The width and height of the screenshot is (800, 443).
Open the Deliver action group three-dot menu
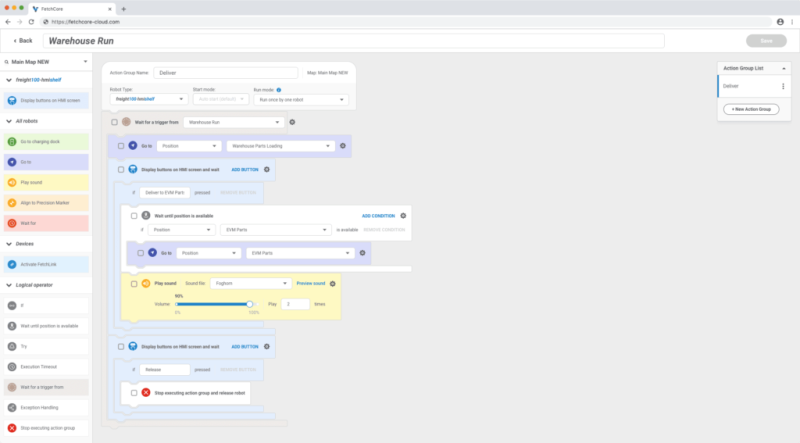point(783,87)
